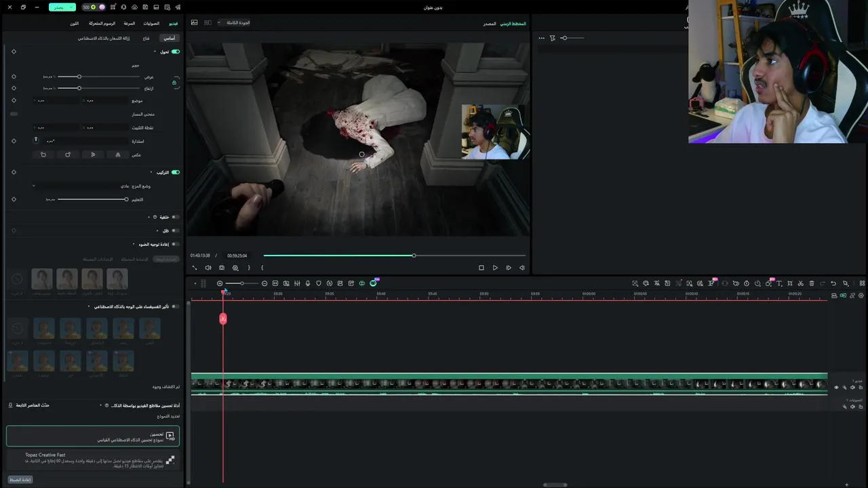Image resolution: width=868 pixels, height=488 pixels.
Task: Click the timeline zoom-out minus icon
Action: 264,283
